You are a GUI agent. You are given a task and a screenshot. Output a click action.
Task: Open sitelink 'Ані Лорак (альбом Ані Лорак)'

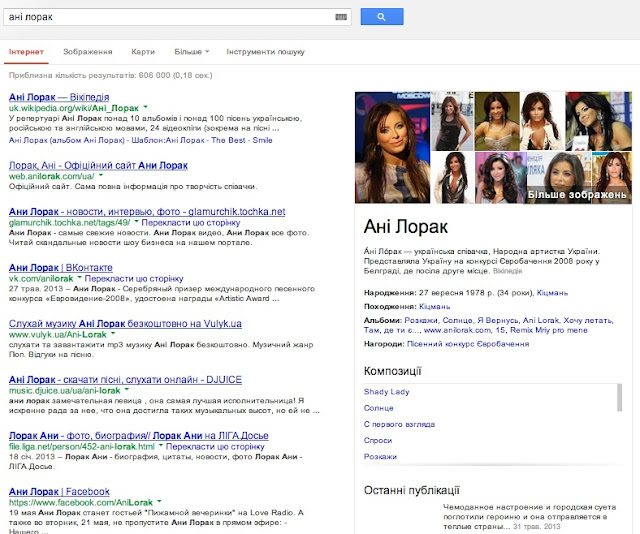[67, 140]
